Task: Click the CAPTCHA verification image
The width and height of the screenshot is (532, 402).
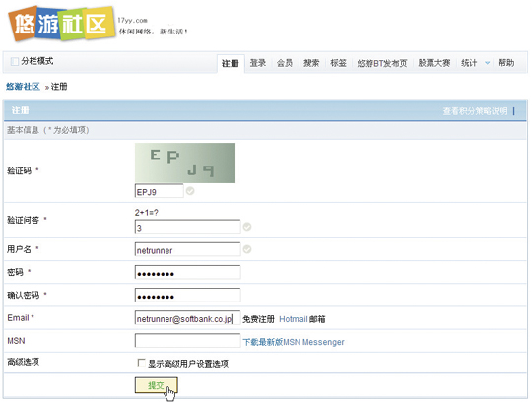Action: pos(185,163)
